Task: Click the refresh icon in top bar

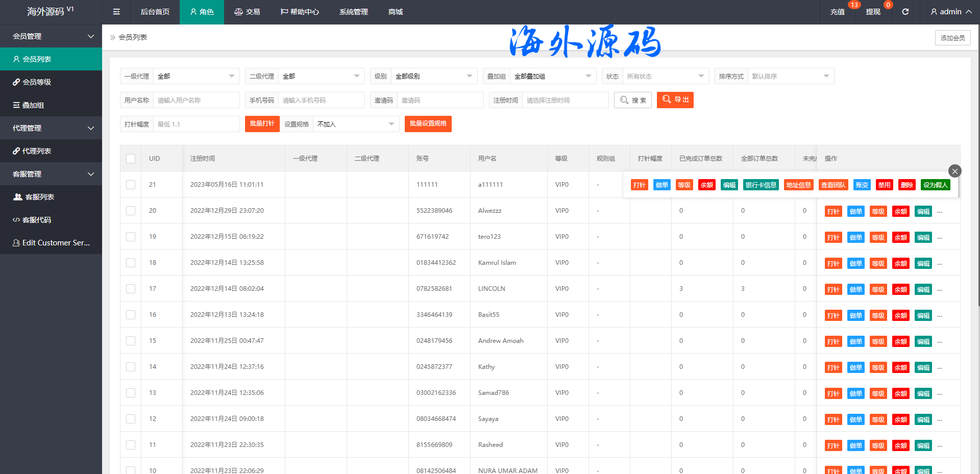Action: (x=905, y=12)
